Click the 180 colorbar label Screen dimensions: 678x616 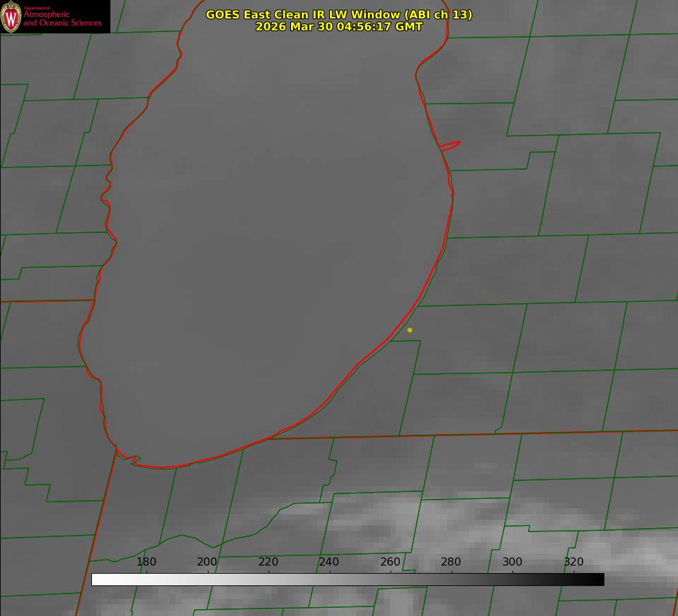(146, 561)
